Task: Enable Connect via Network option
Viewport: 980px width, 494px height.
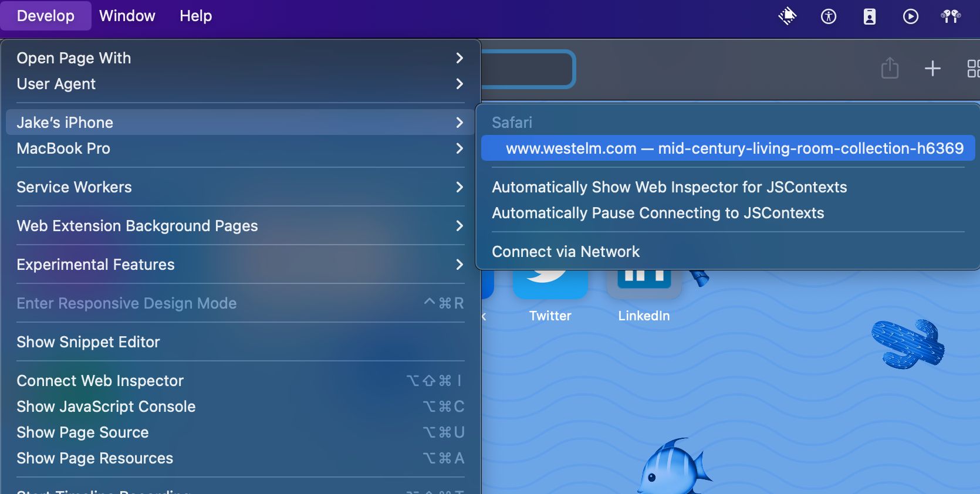Action: click(x=565, y=252)
